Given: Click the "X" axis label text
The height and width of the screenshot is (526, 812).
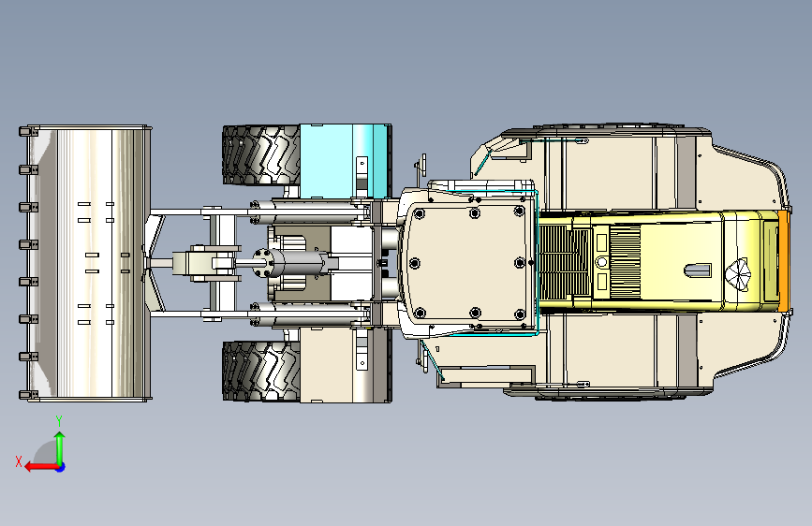Looking at the screenshot, I should click(19, 461).
